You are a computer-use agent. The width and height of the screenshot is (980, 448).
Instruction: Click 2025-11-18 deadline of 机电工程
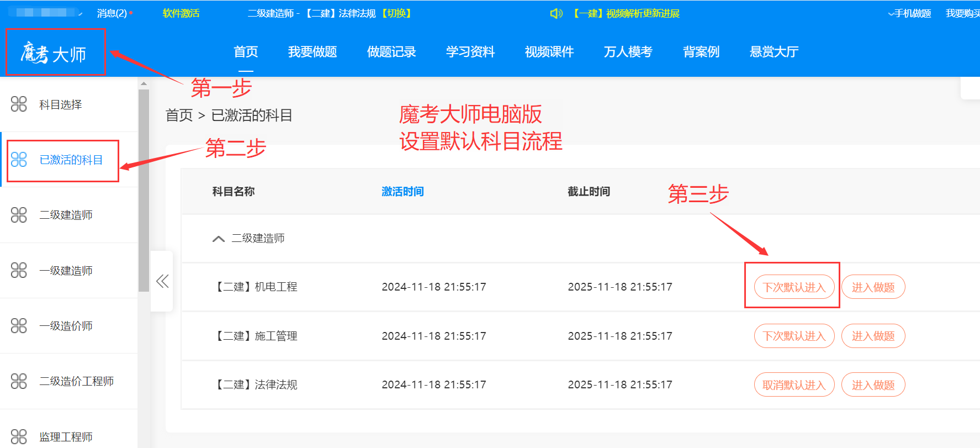(x=620, y=287)
